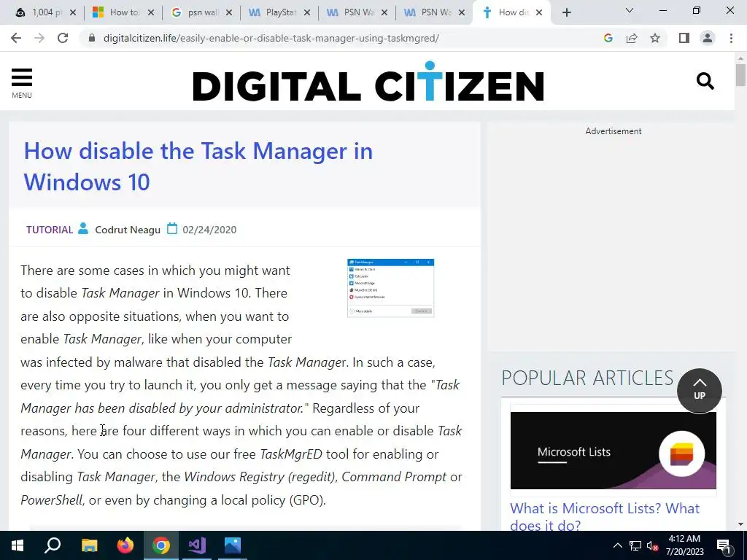Open the Microsoft Lists article thumbnail

[x=613, y=450]
